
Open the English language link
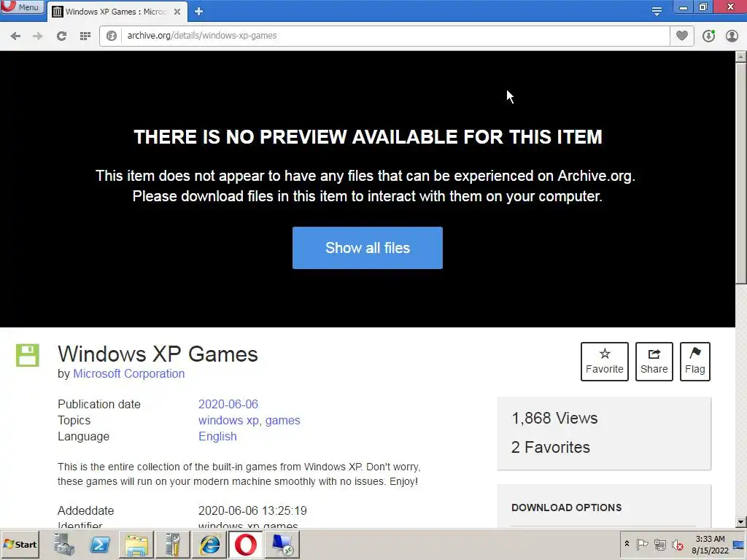217,437
